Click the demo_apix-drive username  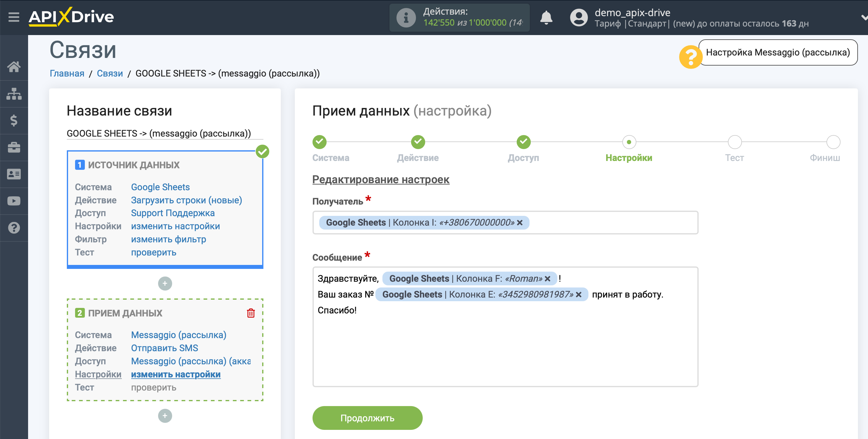(632, 12)
